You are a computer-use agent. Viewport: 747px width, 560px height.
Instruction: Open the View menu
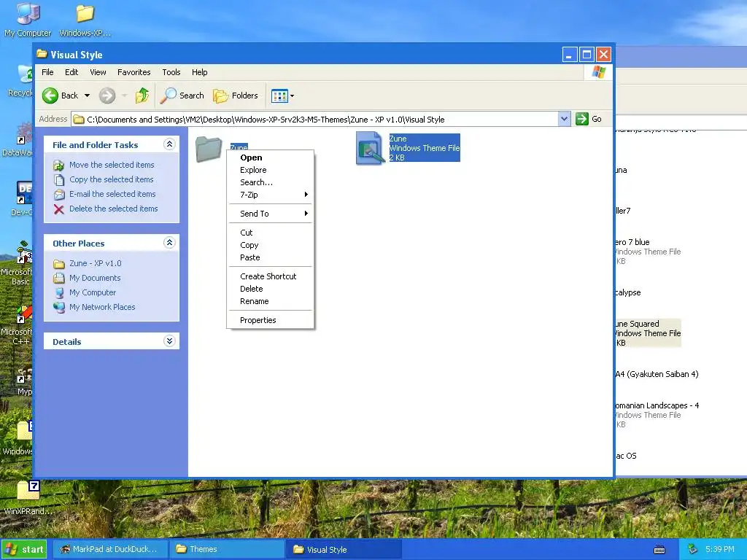pyautogui.click(x=98, y=72)
